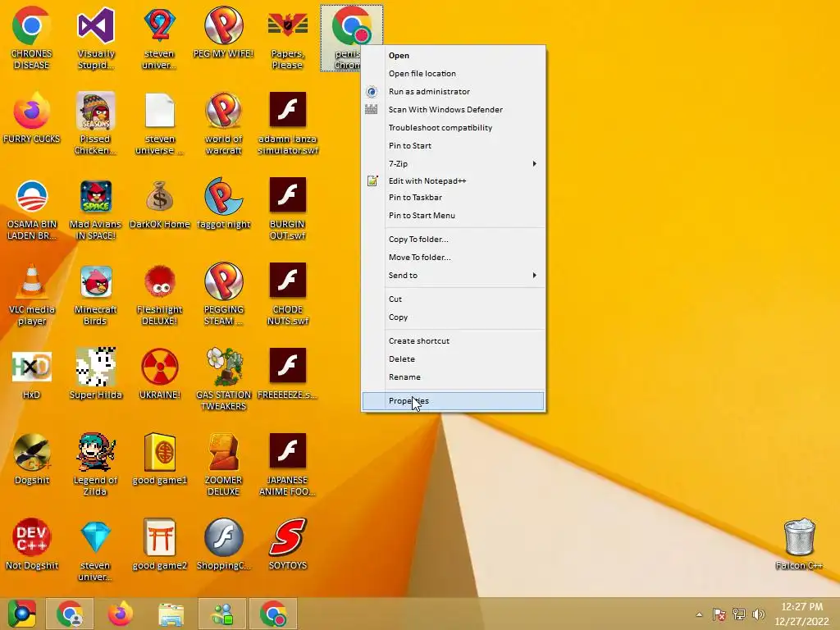
Task: Select the world of warcraft shortcut
Action: 223,123
